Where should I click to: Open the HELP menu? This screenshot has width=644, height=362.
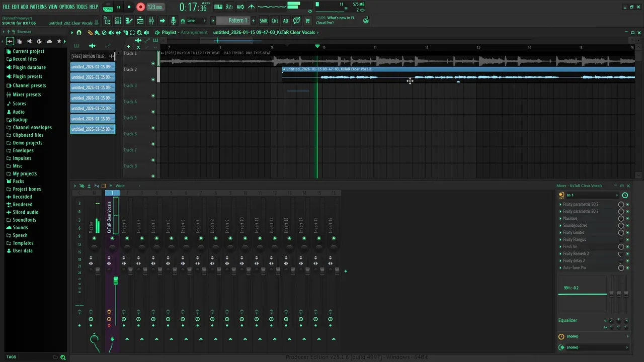pos(94,7)
